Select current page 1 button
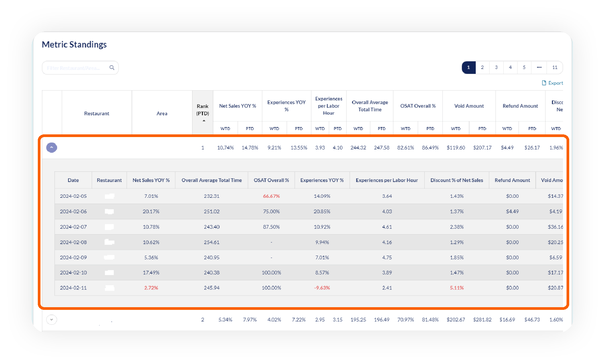Image resolution: width=605 pixels, height=364 pixels. (469, 68)
